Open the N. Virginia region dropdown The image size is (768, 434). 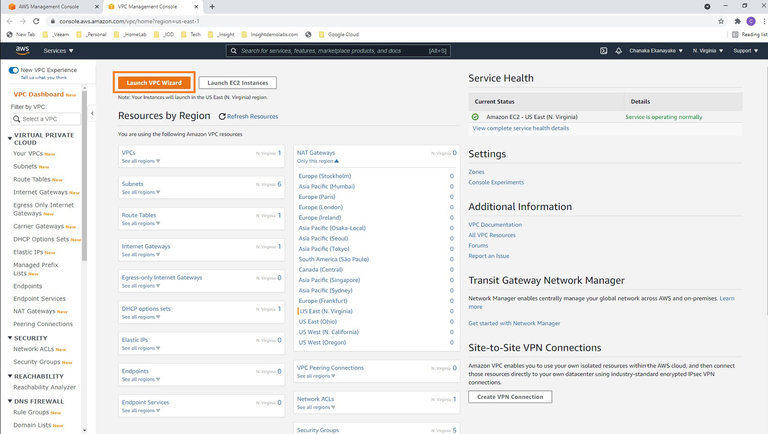coord(708,50)
